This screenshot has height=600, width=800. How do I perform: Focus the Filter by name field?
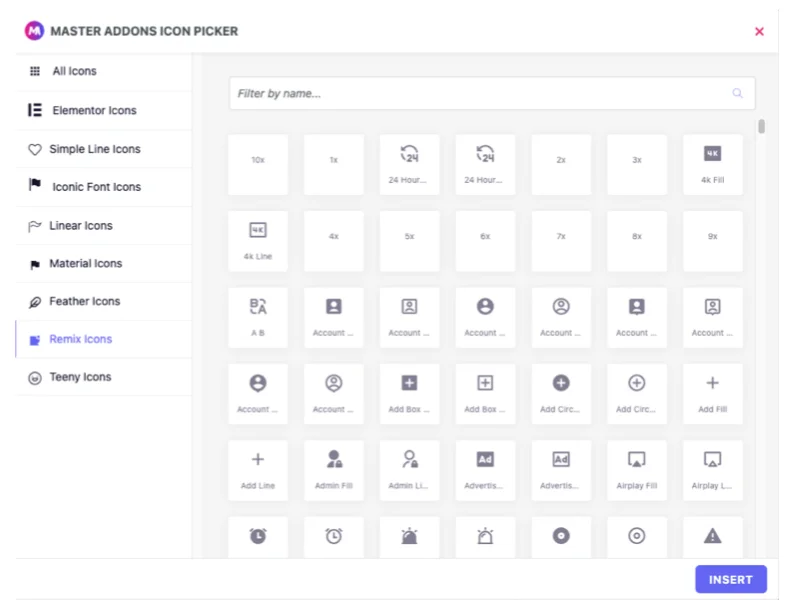(x=492, y=93)
